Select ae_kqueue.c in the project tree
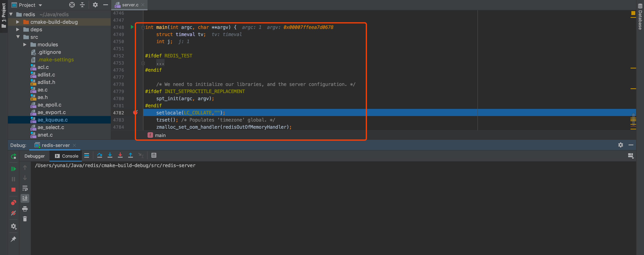Screen dimensions: 644x255 point(52,120)
